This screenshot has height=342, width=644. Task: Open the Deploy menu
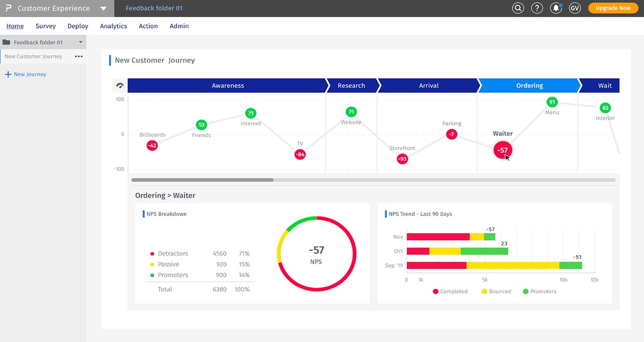(x=78, y=26)
